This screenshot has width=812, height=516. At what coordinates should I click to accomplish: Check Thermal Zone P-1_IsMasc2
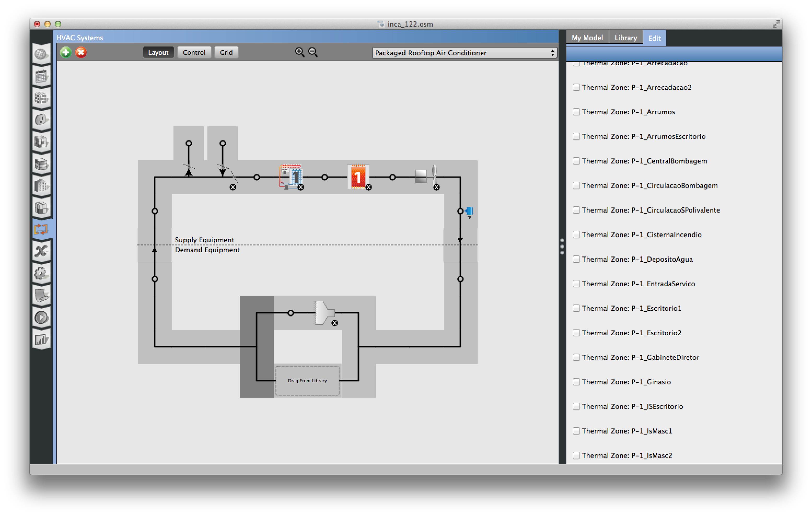(576, 456)
